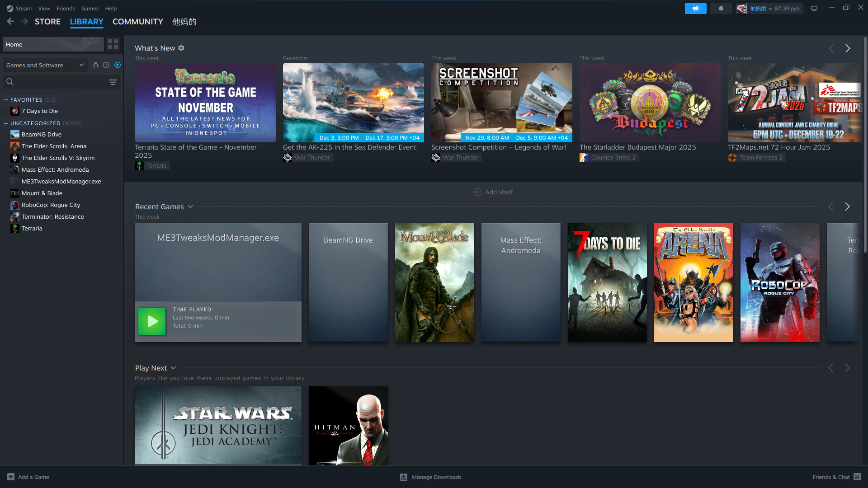This screenshot has width=868, height=488.
Task: Open the notifications bell
Action: point(721,9)
